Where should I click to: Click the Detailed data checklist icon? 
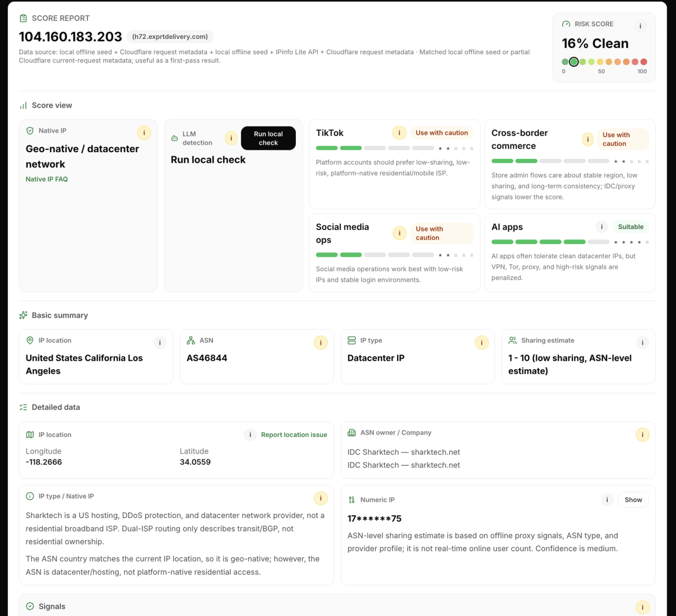point(23,407)
